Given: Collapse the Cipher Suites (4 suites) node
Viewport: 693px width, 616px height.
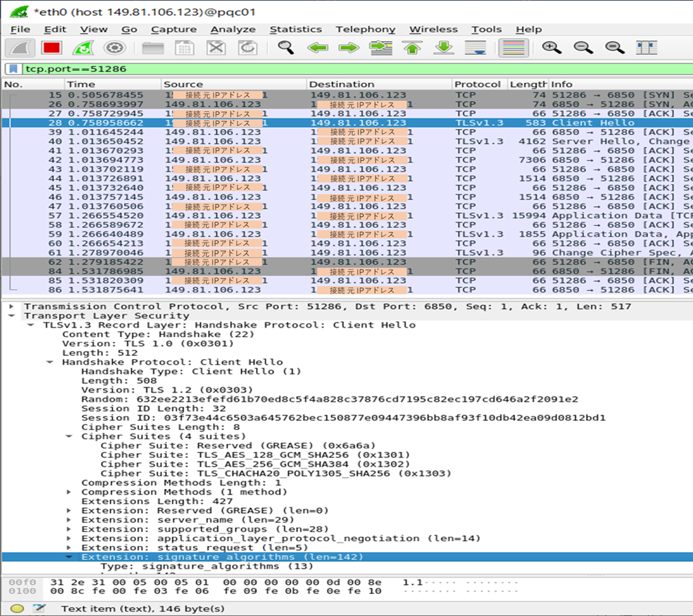Looking at the screenshot, I should (69, 437).
